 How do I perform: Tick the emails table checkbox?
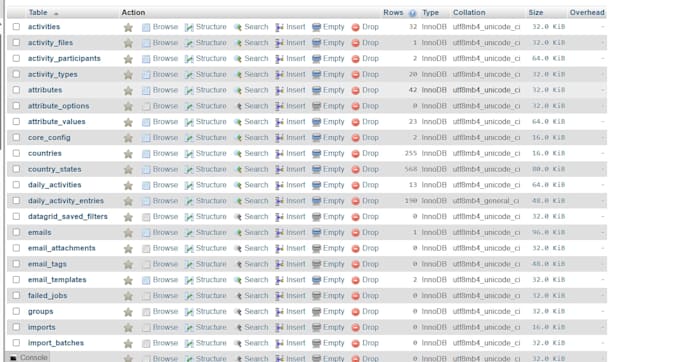pos(16,232)
